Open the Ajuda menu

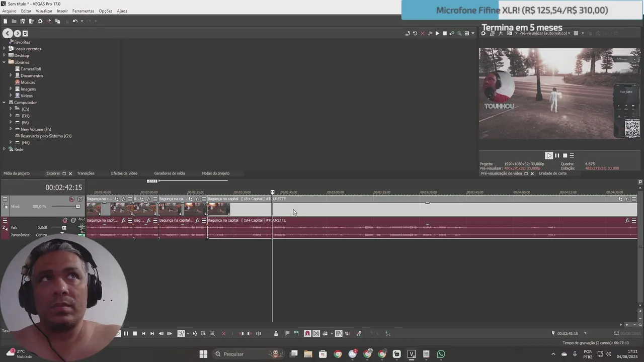[x=122, y=11]
